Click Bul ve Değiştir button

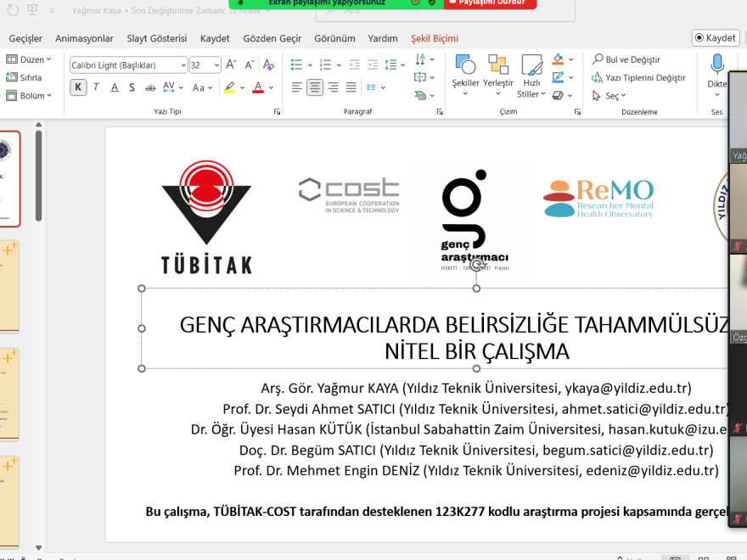click(626, 59)
